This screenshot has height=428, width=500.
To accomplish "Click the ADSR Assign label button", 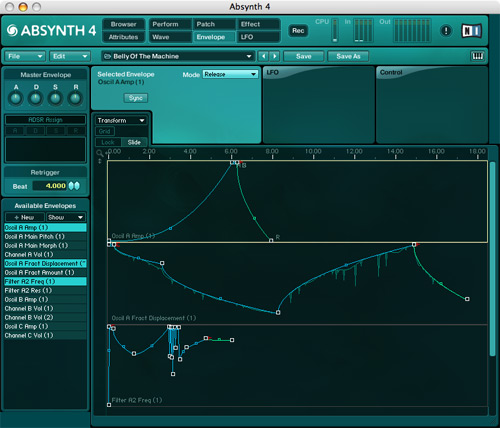I will pos(45,120).
